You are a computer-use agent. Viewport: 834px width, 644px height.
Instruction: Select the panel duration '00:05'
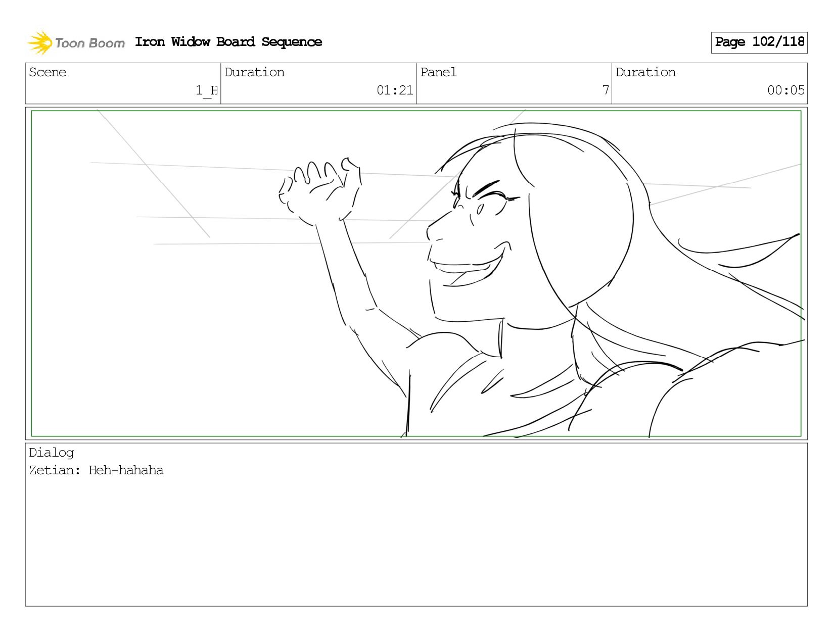click(785, 90)
